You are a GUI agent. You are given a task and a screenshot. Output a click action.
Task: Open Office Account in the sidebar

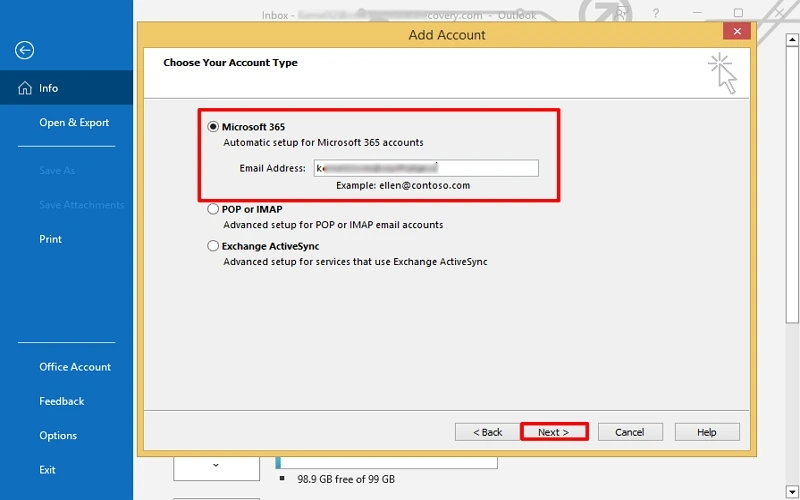tap(75, 367)
